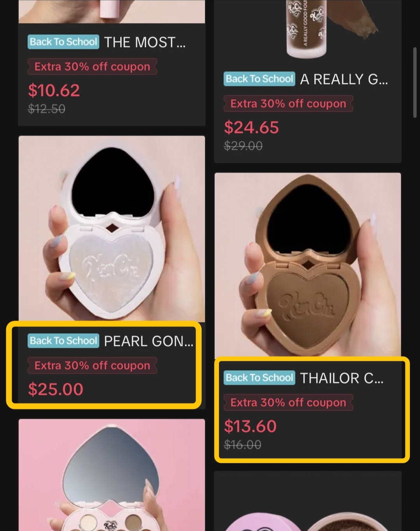Image resolution: width=420 pixels, height=531 pixels.
Task: Open PEARL GON... product title
Action: (149, 341)
